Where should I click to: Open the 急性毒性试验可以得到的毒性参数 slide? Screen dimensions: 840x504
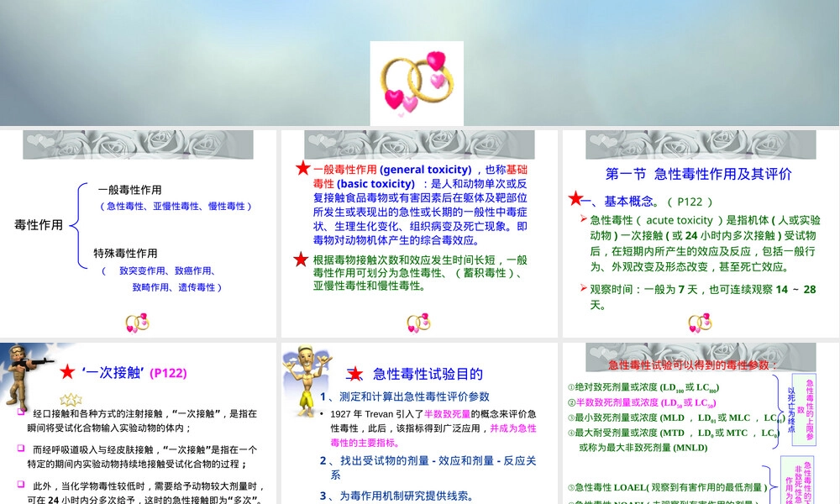[x=701, y=423]
